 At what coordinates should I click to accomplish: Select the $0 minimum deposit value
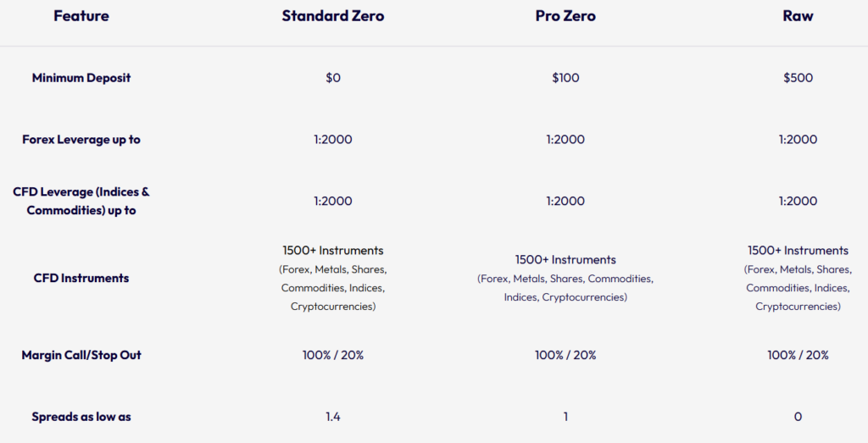(333, 78)
